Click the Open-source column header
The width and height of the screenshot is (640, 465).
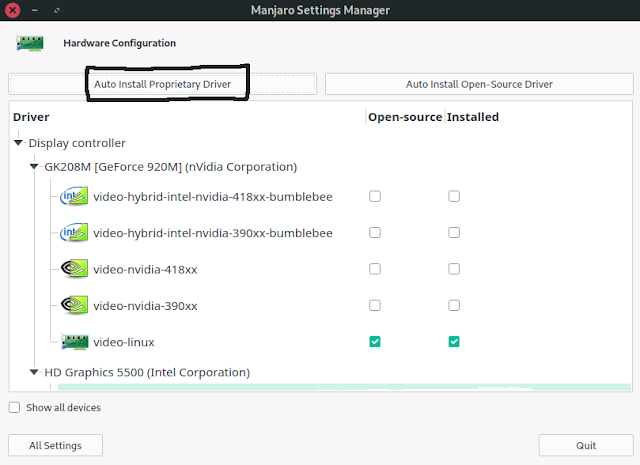coord(405,117)
